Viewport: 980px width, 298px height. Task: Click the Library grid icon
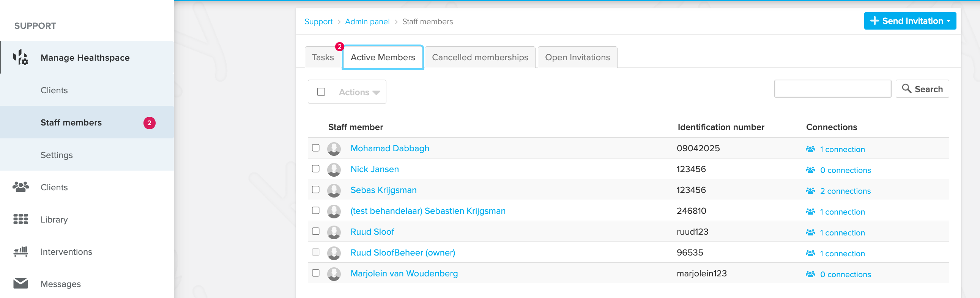click(20, 219)
